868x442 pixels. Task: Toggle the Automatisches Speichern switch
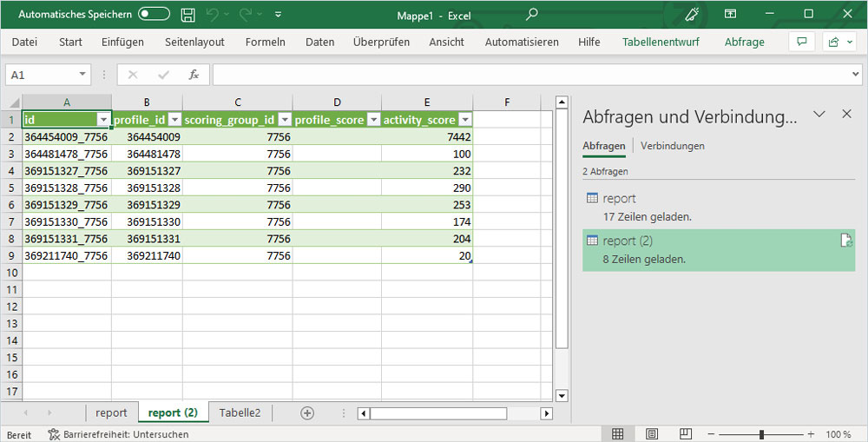[x=154, y=15]
